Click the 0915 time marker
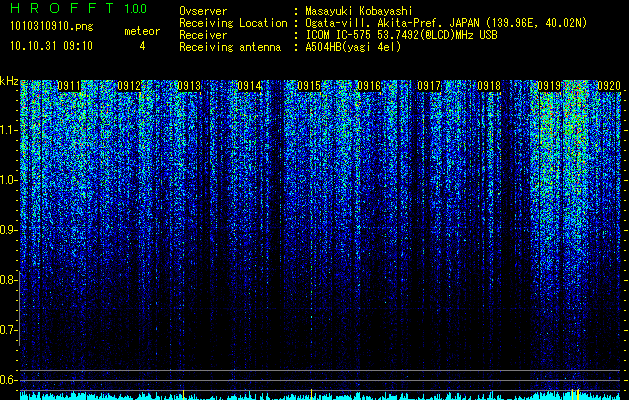Viewport: 629px width, 400px height. 309,86
